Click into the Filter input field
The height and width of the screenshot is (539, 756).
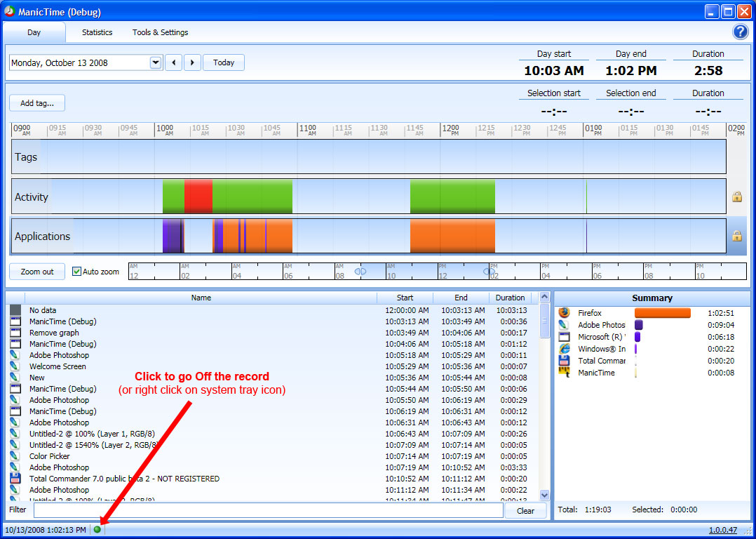pyautogui.click(x=268, y=510)
